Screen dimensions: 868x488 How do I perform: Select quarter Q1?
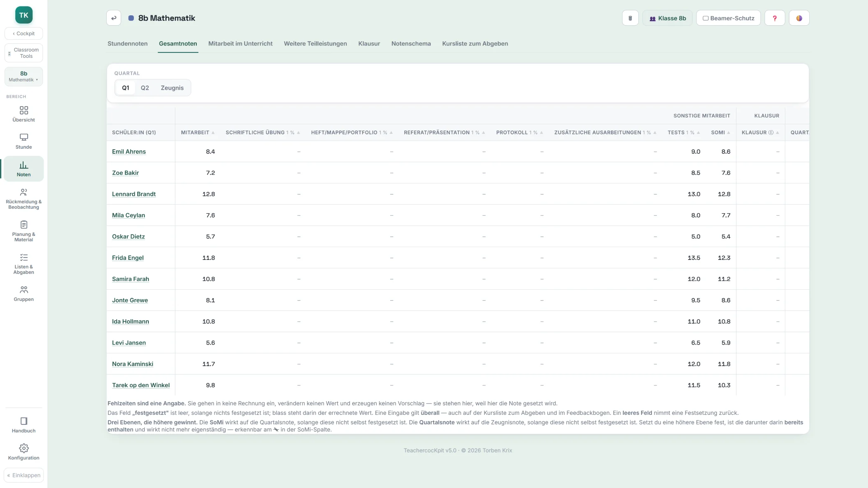click(x=125, y=88)
